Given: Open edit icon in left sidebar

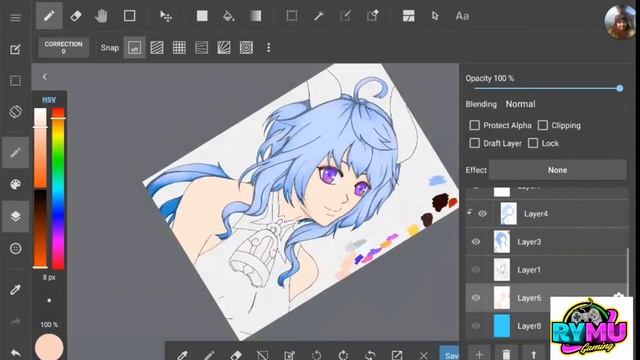Looking at the screenshot, I should coord(16,49).
